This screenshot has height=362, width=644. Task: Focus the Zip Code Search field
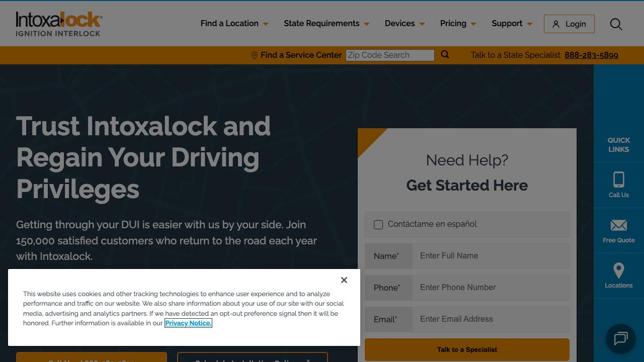[x=390, y=55]
